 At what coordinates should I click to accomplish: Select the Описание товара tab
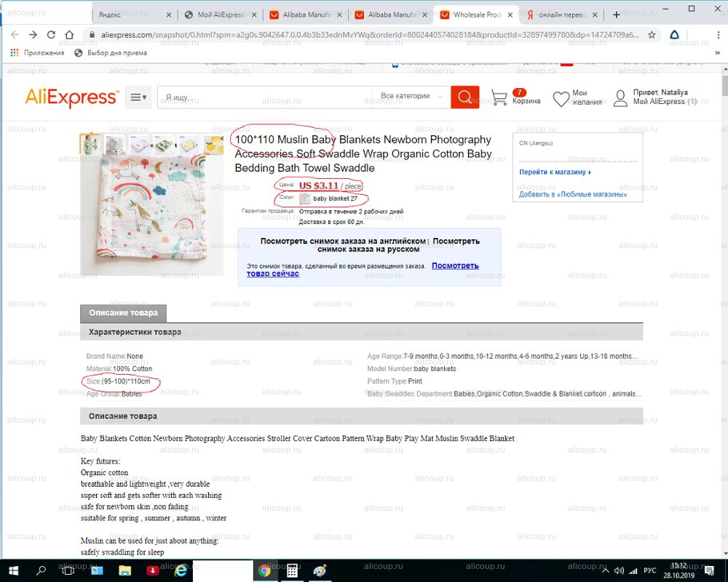pos(123,314)
